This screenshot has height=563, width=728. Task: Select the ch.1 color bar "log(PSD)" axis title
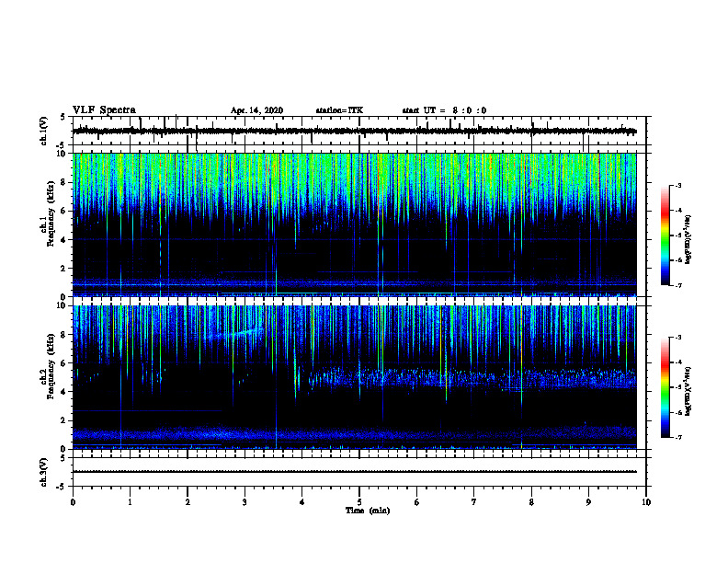pos(688,239)
